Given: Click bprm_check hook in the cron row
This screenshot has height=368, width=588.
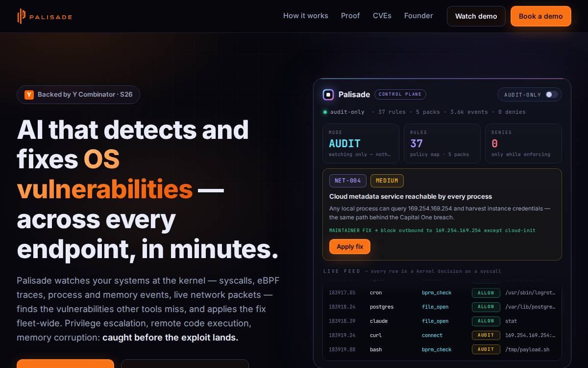Looking at the screenshot, I should 437,293.
